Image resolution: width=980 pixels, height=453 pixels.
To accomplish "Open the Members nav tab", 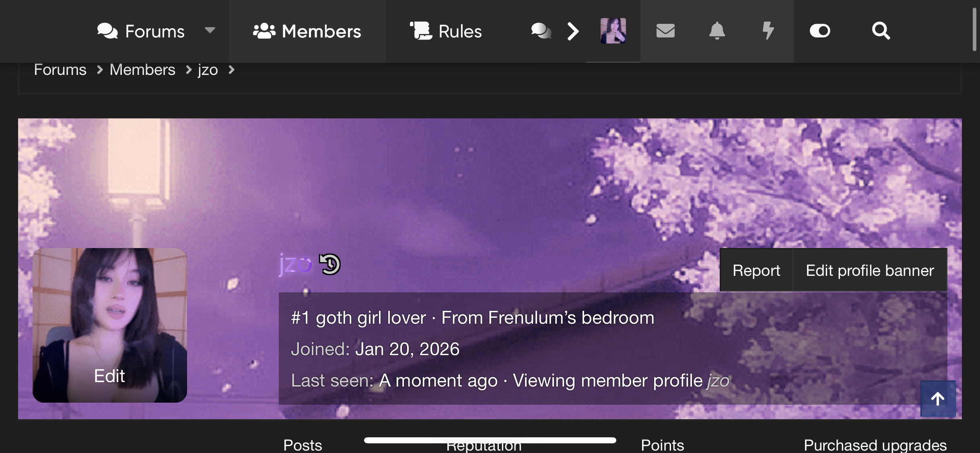I will click(307, 31).
